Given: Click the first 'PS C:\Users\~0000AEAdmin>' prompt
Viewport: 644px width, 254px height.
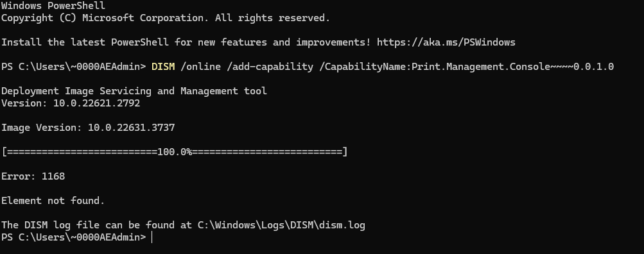Looking at the screenshot, I should pos(74,67).
